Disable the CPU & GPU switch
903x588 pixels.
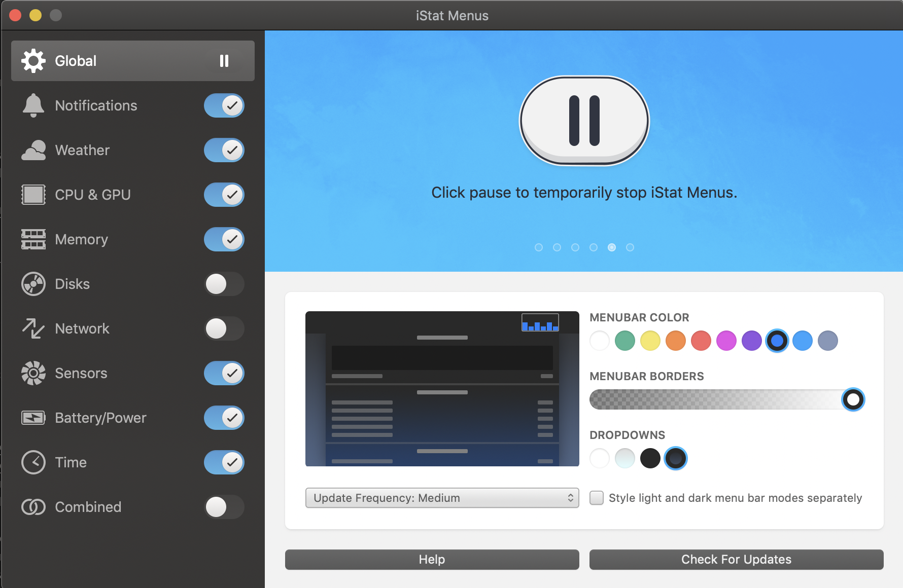[x=224, y=195]
